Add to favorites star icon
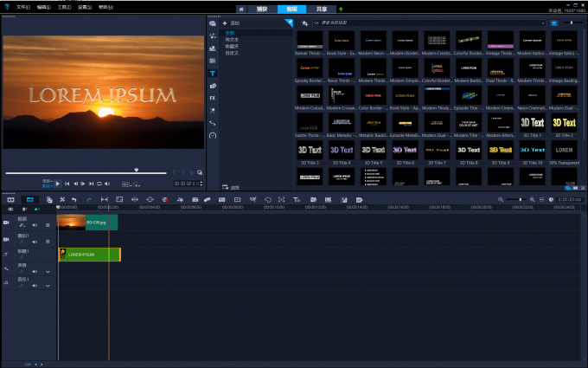Viewport: 588px width, 368px height. point(305,23)
